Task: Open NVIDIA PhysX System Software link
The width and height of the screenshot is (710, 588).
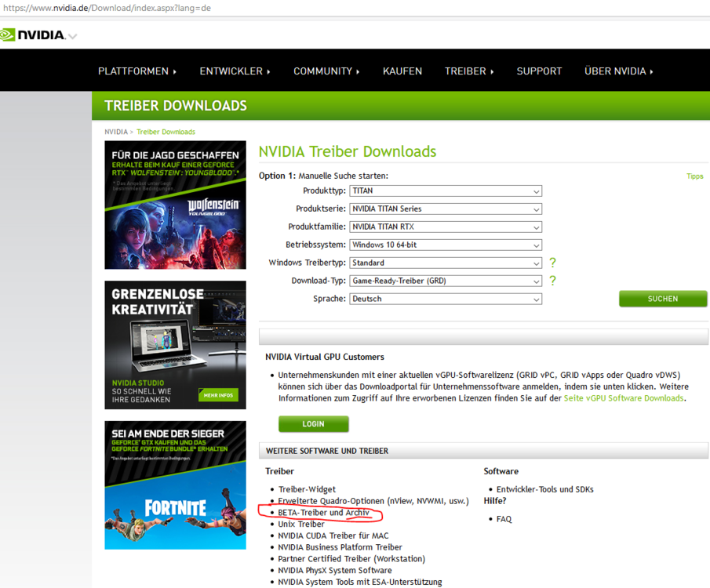Action: (335, 570)
